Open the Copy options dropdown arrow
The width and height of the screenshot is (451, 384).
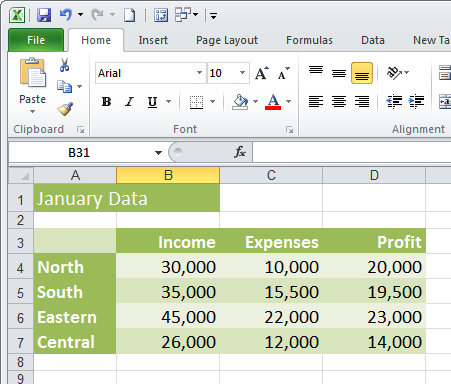(x=80, y=87)
